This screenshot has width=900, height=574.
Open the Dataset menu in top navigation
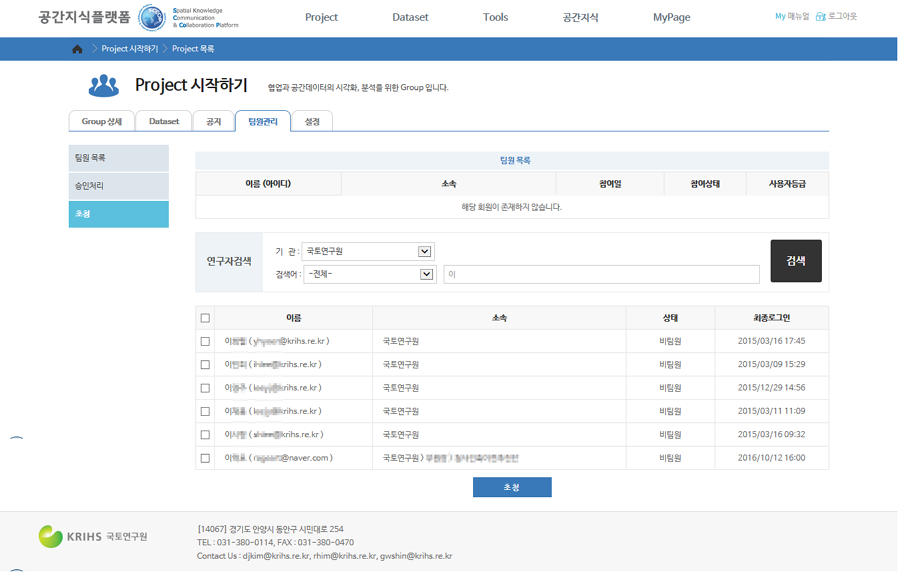point(410,17)
